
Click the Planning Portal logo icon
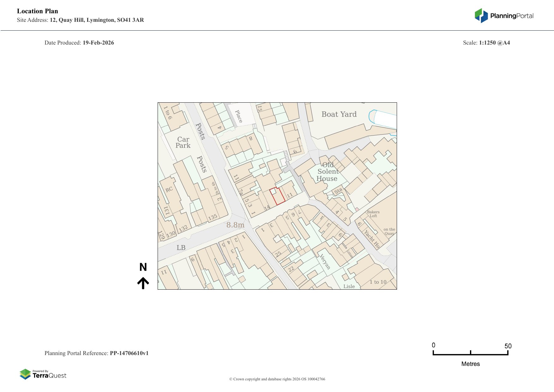click(481, 15)
